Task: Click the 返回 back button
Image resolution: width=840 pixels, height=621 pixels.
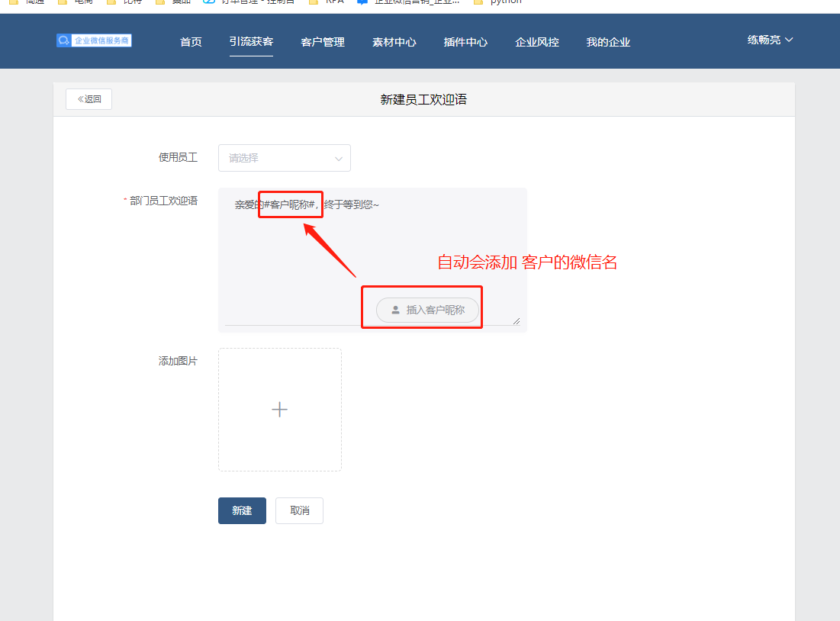Action: [x=89, y=99]
